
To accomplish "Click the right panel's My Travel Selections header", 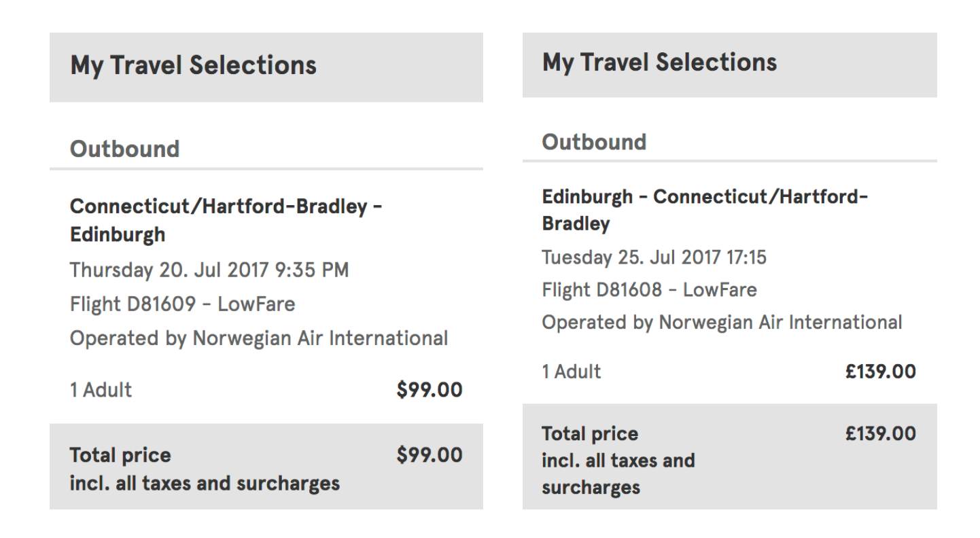I will 659,62.
